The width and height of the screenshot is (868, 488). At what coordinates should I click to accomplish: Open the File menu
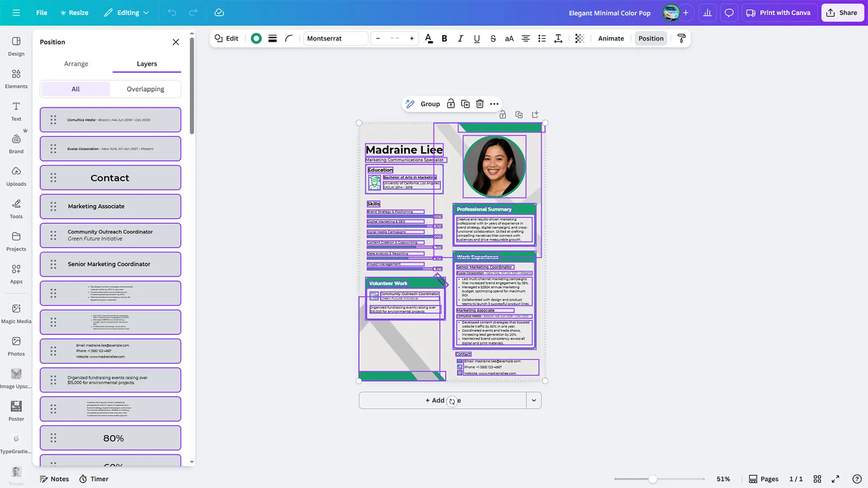click(42, 12)
